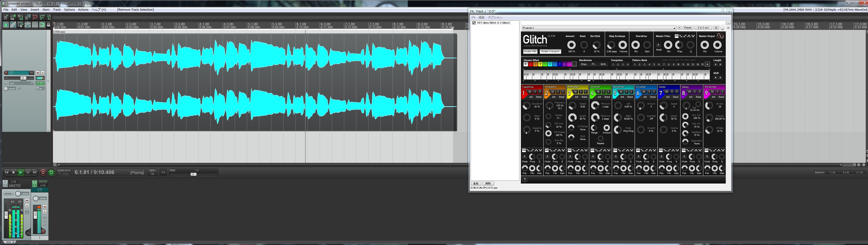Image resolution: width=868 pixels, height=245 pixels.
Task: Click the UI button in FX window
Action: (x=716, y=28)
